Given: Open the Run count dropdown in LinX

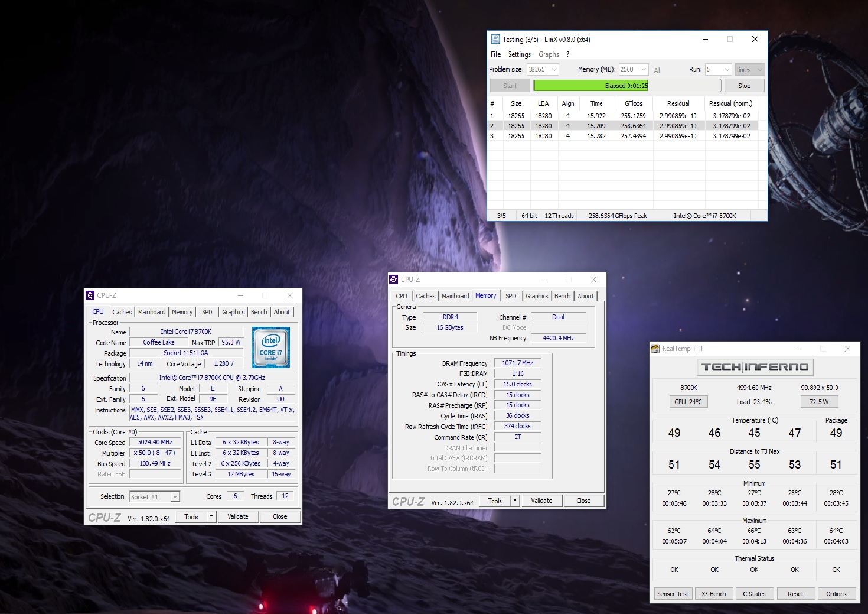Looking at the screenshot, I should tap(727, 70).
